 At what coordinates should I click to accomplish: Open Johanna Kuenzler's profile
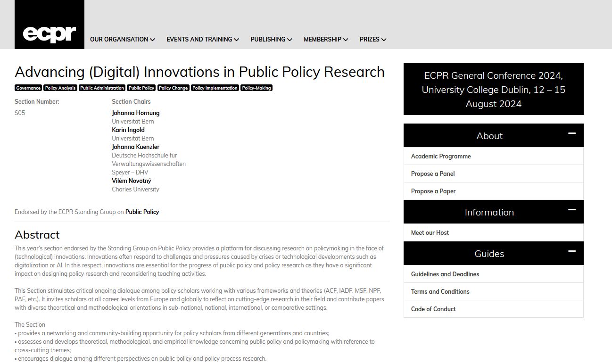click(136, 147)
